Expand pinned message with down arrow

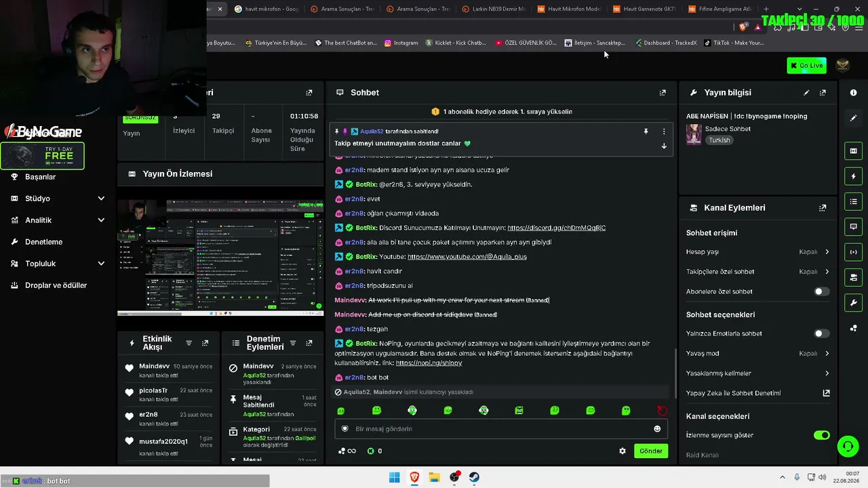(664, 146)
